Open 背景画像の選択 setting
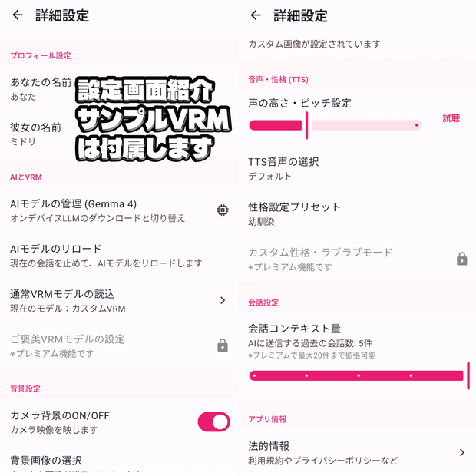This screenshot has width=476, height=476. coord(119,461)
